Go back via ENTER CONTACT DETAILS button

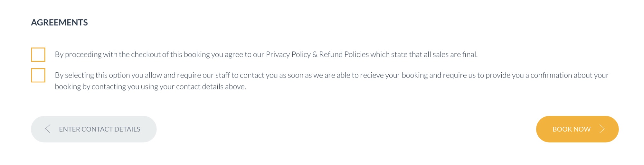(x=93, y=129)
